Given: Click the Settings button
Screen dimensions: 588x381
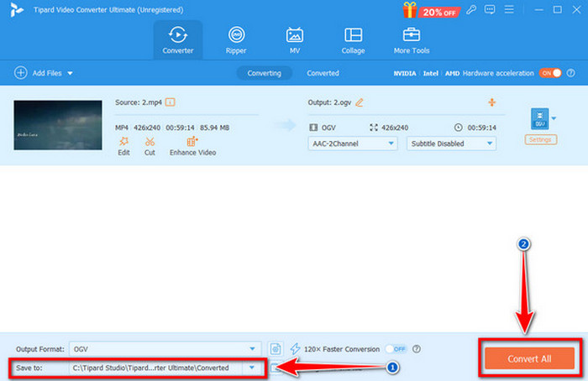Looking at the screenshot, I should tap(541, 139).
